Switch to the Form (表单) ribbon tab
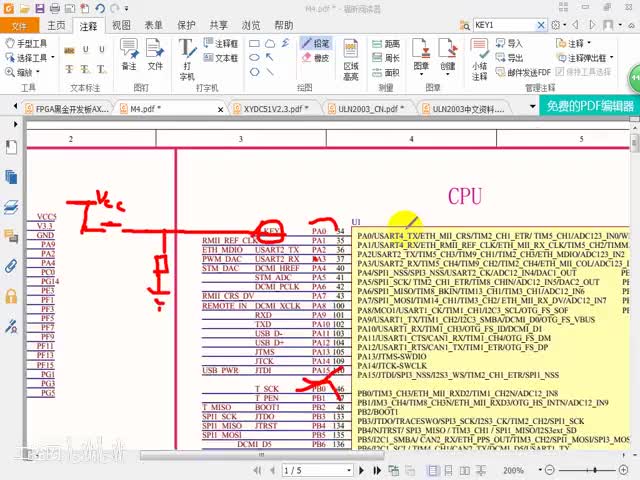 point(153,25)
